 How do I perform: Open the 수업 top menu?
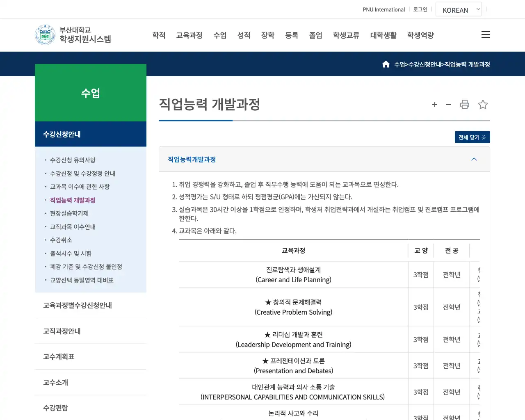(x=220, y=35)
